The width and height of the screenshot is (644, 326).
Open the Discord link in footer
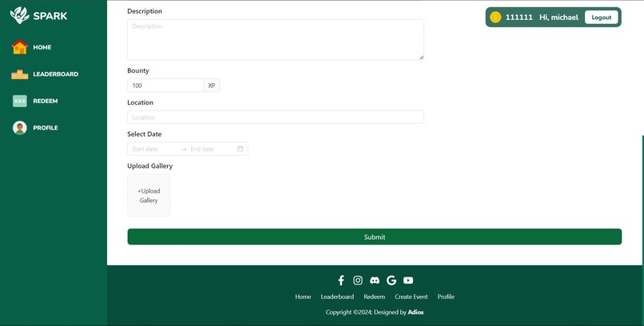(375, 280)
